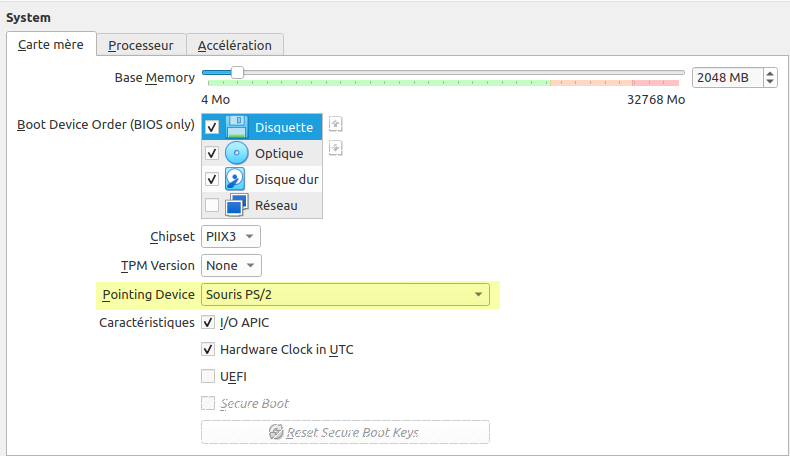This screenshot has width=790, height=456.
Task: Enable the UEFI checkbox
Action: pos(208,377)
